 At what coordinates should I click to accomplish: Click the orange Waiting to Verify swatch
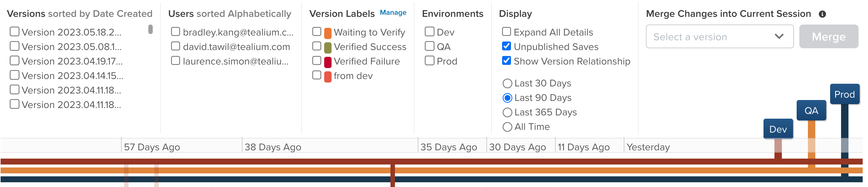click(327, 33)
